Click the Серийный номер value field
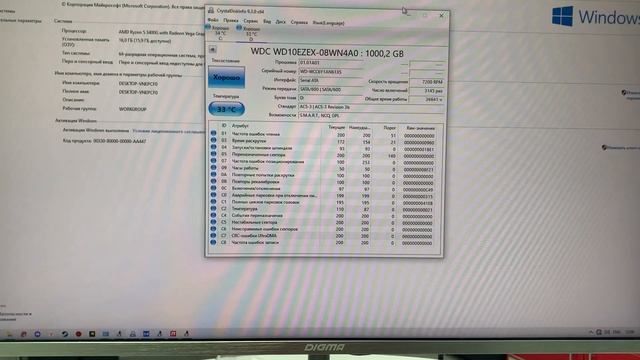 [x=331, y=72]
